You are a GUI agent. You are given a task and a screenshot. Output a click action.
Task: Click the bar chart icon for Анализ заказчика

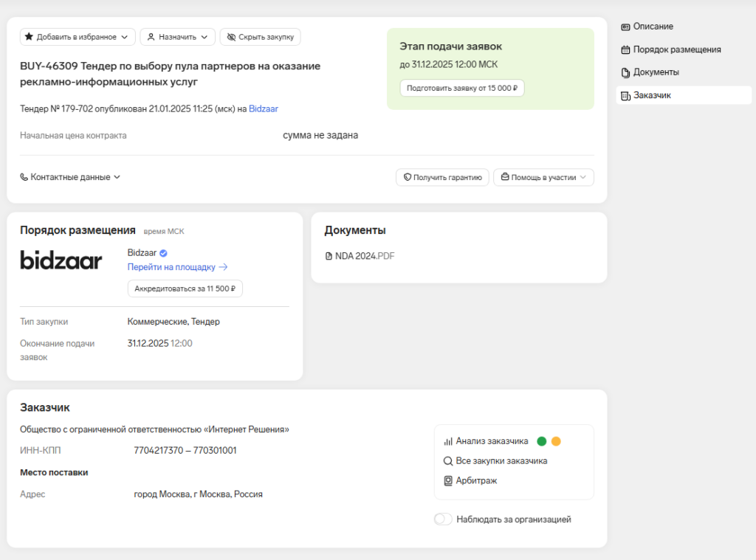447,441
